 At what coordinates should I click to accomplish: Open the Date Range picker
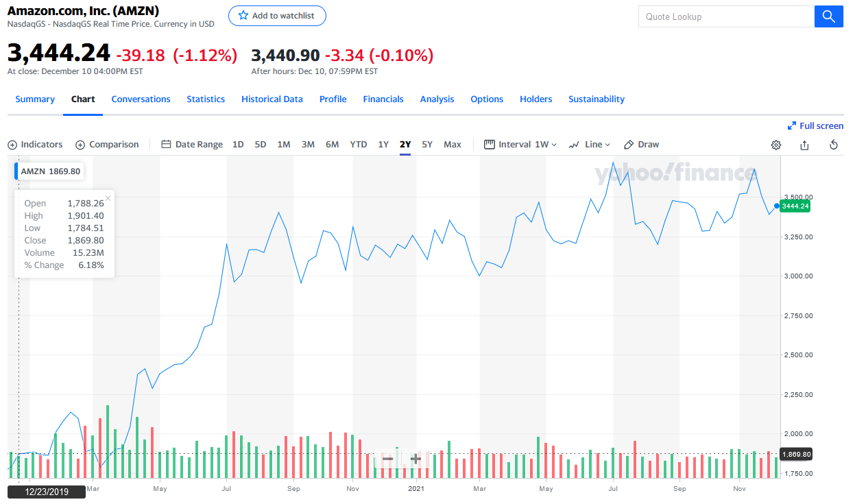[x=192, y=145]
